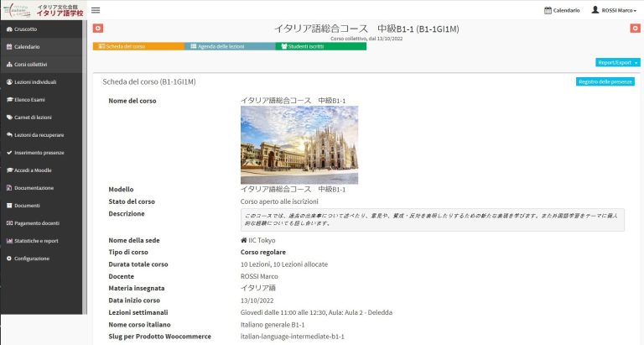The image size is (644, 345).
Task: Switch to Agenda delle lezioni tab
Action: [x=230, y=46]
